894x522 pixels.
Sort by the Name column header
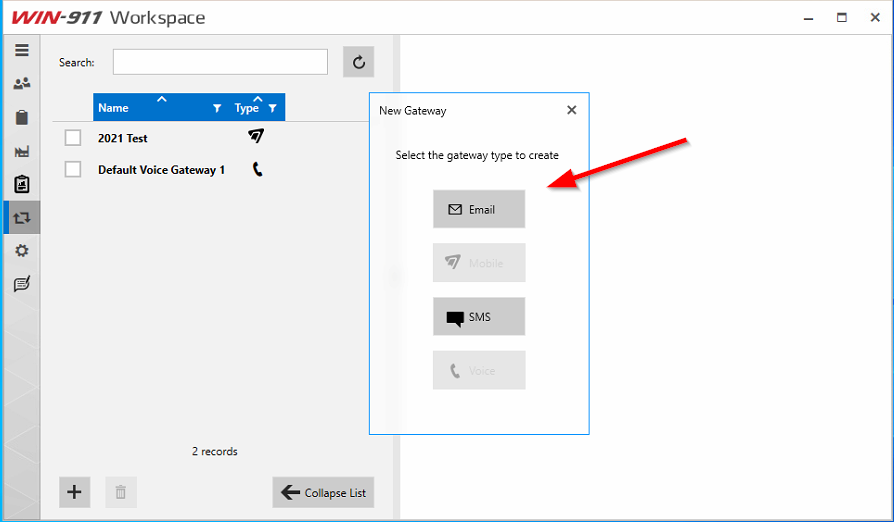coord(113,108)
